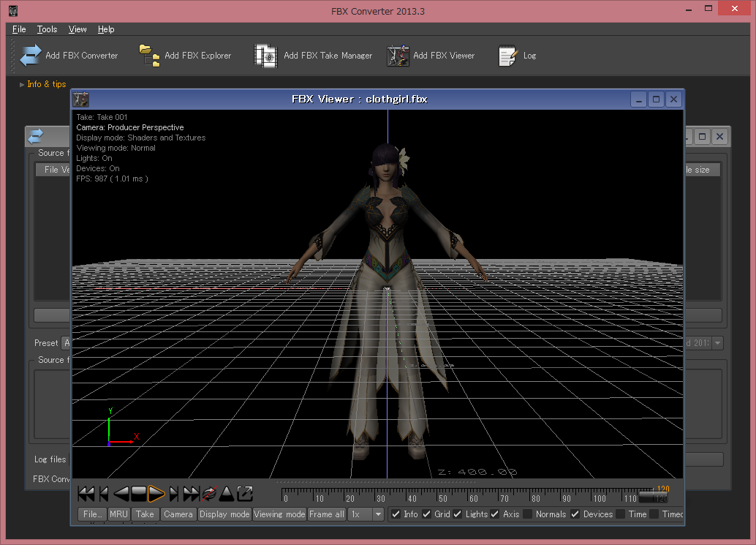Open the Display mode menu

click(x=224, y=514)
